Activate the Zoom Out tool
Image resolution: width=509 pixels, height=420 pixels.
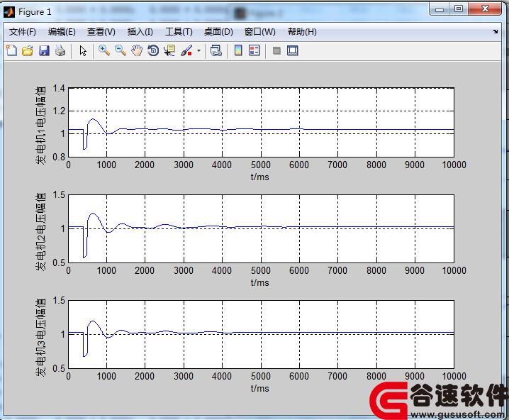click(121, 50)
